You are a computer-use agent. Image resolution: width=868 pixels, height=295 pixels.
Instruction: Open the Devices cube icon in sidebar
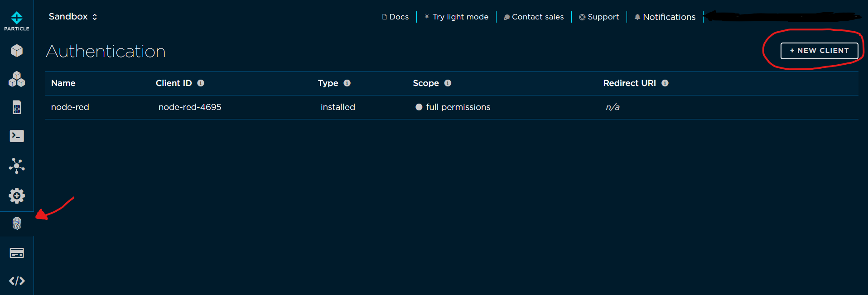[x=17, y=51]
